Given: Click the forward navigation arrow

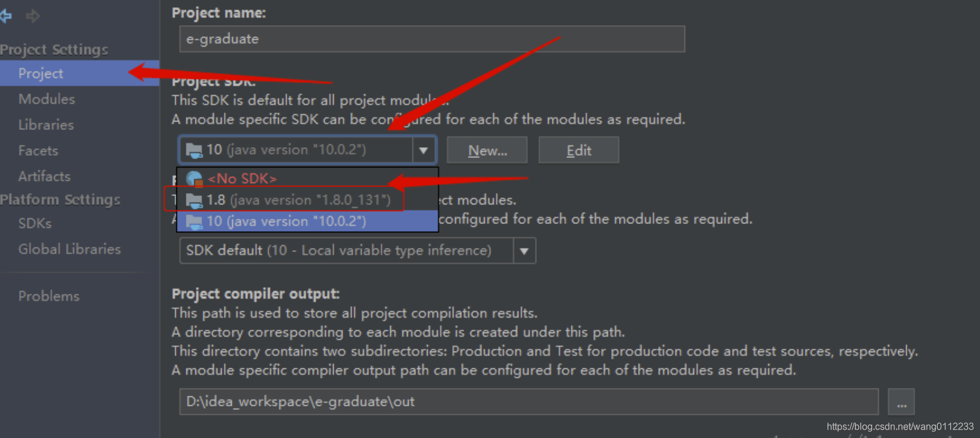Looking at the screenshot, I should (x=33, y=16).
